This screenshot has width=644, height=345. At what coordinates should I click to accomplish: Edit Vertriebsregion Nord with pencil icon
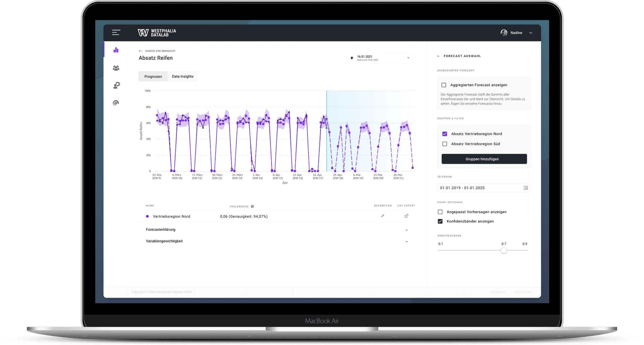[383, 216]
